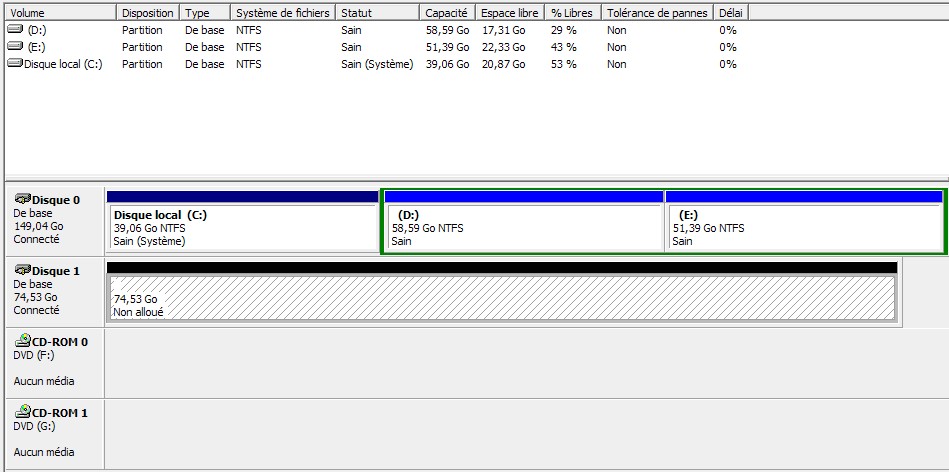Select the Disque local (C:) partition block
This screenshot has height=472, width=949.
[242, 228]
